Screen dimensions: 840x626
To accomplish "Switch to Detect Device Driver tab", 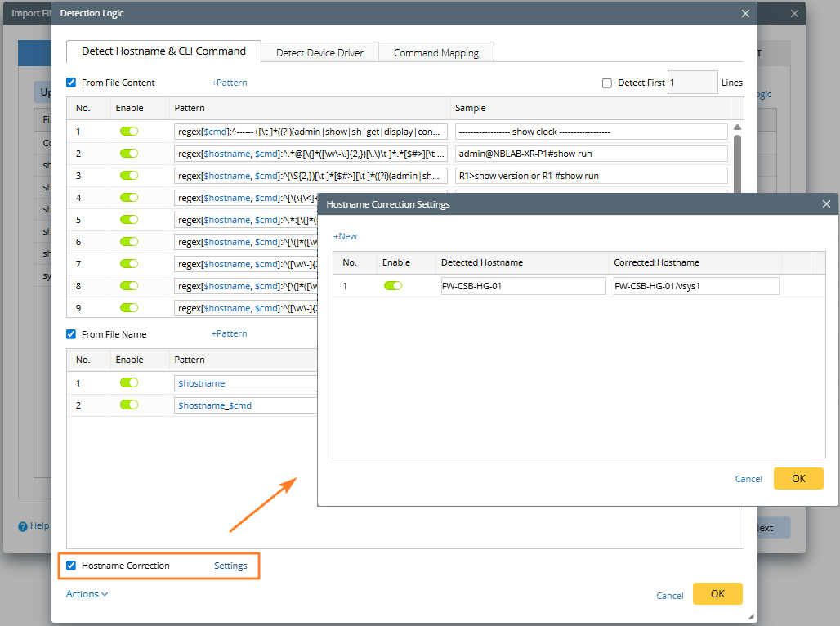I will (x=319, y=52).
